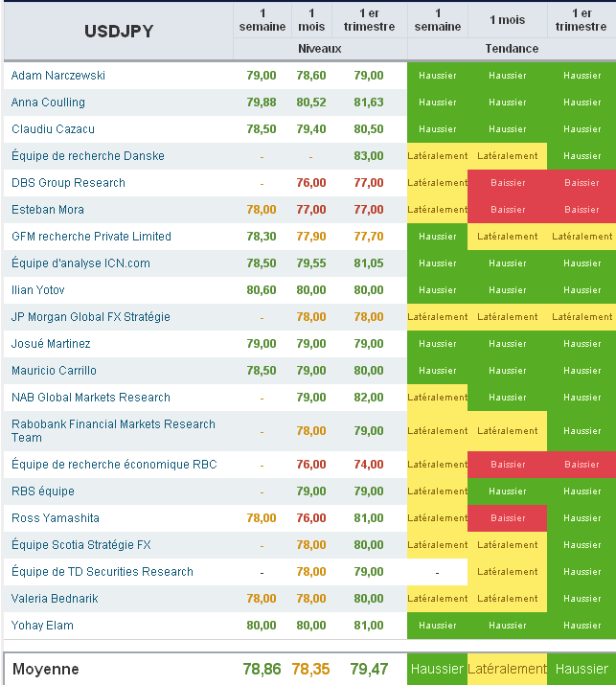This screenshot has height=685, width=616.
Task: Click Scotia Stratégie FX's 80,00 quarterly level
Action: [x=369, y=545]
